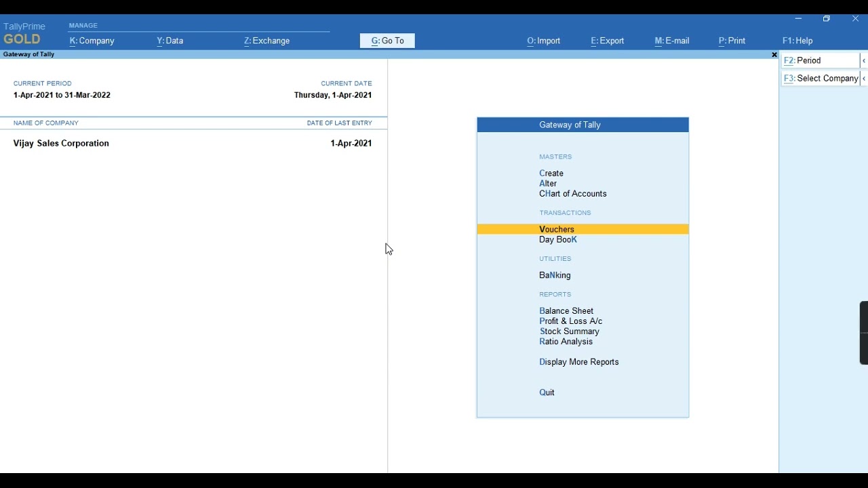Screen dimensions: 868x488
Task: Open the Stock Summary report
Action: tap(569, 331)
